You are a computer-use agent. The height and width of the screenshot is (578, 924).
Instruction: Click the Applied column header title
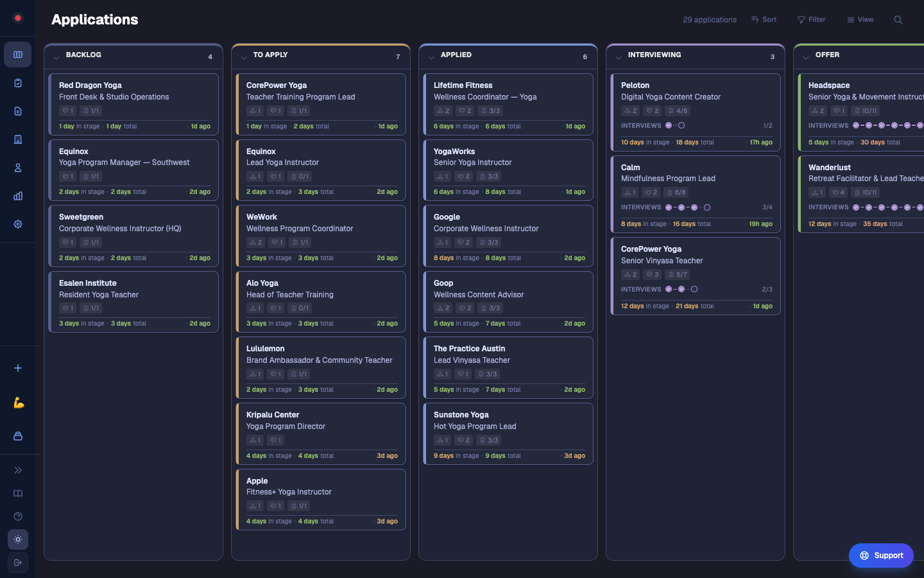click(x=456, y=55)
